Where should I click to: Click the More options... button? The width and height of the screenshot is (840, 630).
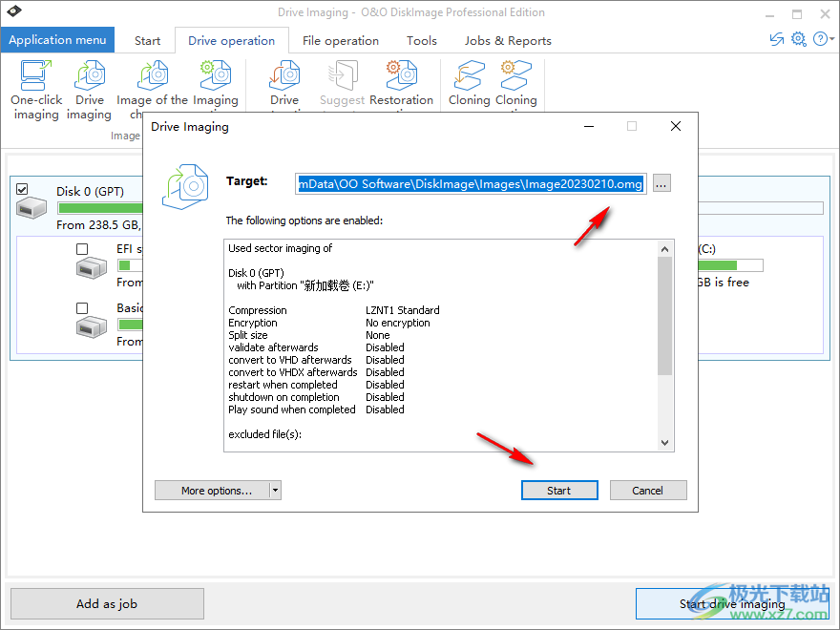pyautogui.click(x=212, y=491)
